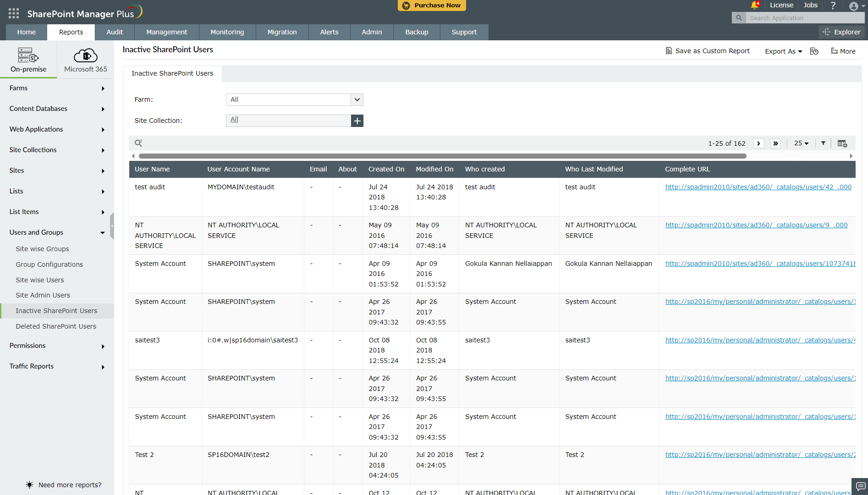Collapse the Users and Groups section
Image resolution: width=868 pixels, height=495 pixels.
click(x=57, y=232)
